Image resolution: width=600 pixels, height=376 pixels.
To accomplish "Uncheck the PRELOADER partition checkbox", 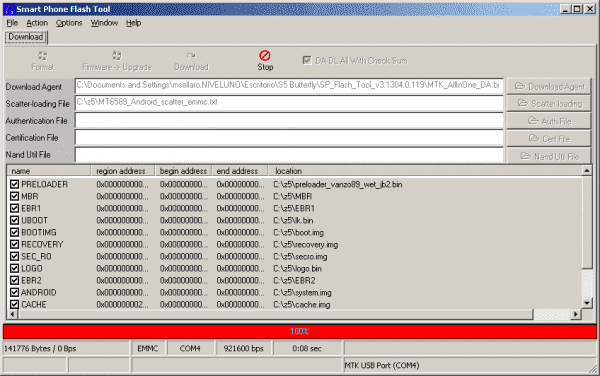I will (15, 184).
